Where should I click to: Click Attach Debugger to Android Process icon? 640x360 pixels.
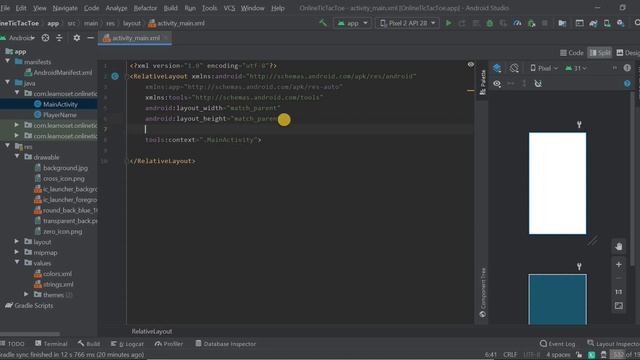[x=531, y=23]
